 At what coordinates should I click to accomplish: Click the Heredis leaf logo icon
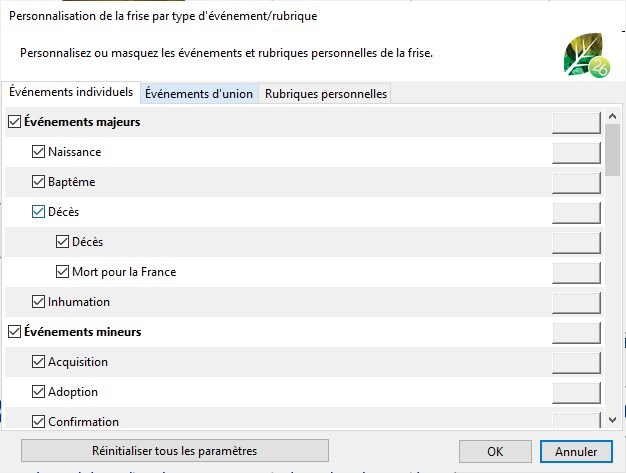coord(587,55)
